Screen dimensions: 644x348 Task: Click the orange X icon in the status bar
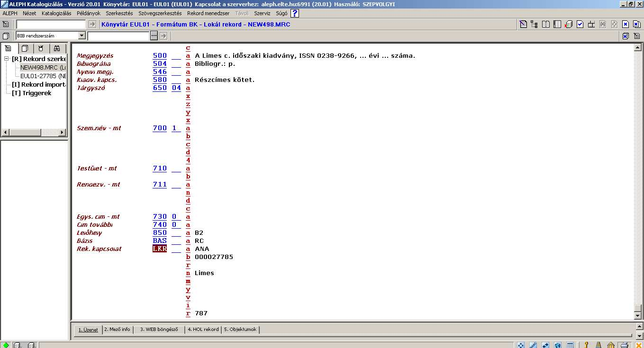pos(638,345)
